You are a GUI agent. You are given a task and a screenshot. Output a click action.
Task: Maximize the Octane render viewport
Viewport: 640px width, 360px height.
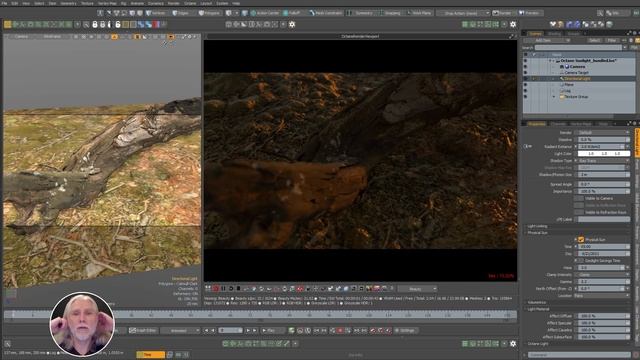[x=511, y=36]
